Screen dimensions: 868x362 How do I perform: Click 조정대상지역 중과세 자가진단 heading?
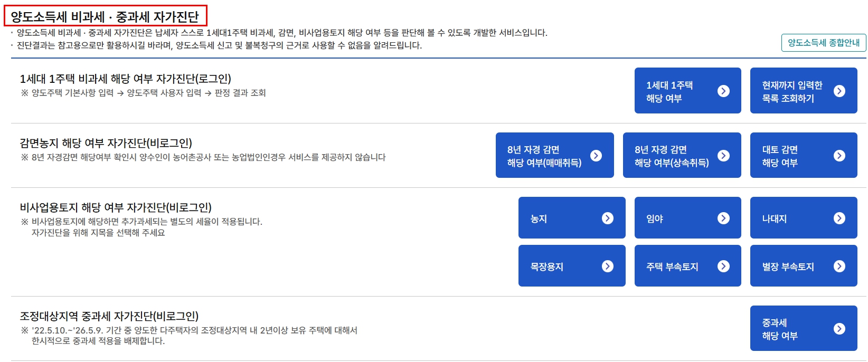[x=109, y=316]
